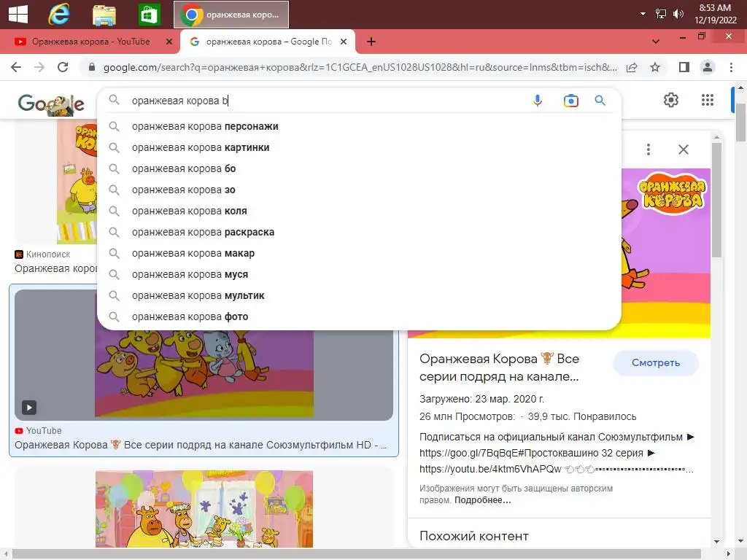Image resolution: width=747 pixels, height=560 pixels.
Task: Close the image preview panel
Action: point(683,149)
